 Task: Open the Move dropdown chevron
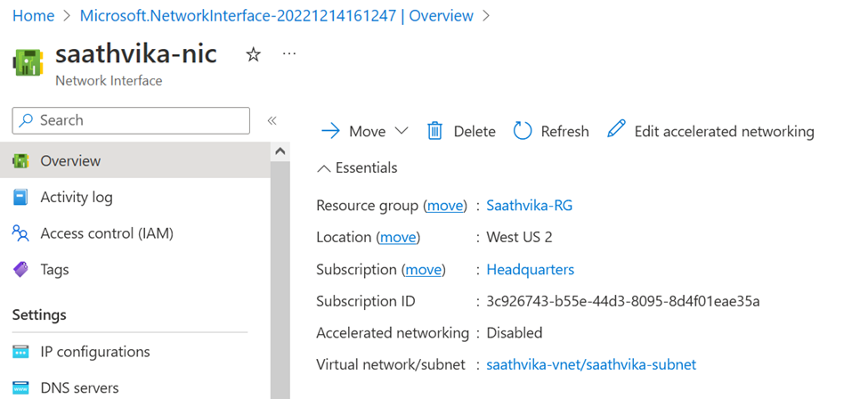tap(402, 131)
